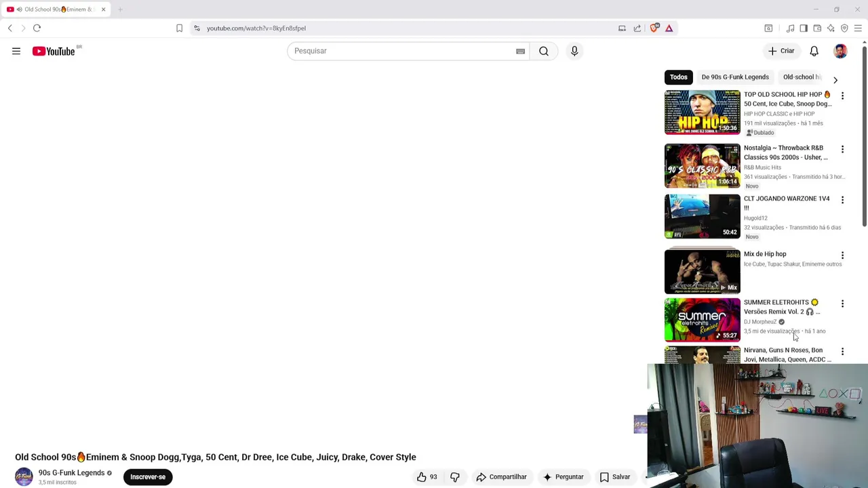Open options for Mix de Hip hop
Screen dimensions: 868x488
pos(842,256)
